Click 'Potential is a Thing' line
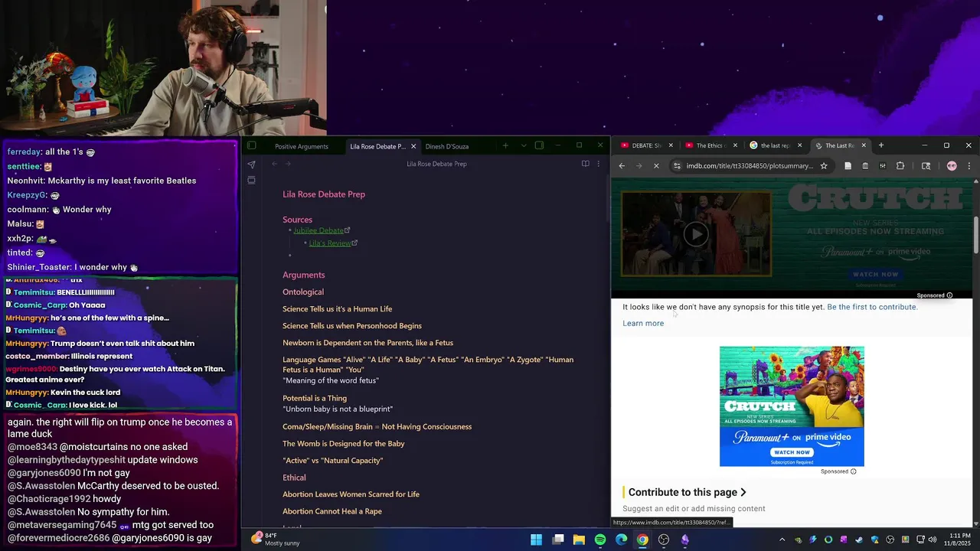Viewport: 980px width, 551px height. (x=315, y=398)
